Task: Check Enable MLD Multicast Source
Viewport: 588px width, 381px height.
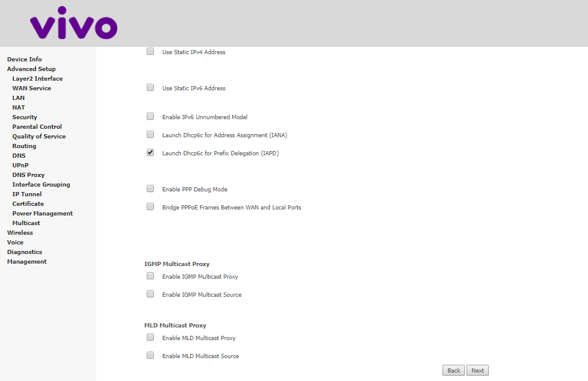Action: [x=150, y=355]
